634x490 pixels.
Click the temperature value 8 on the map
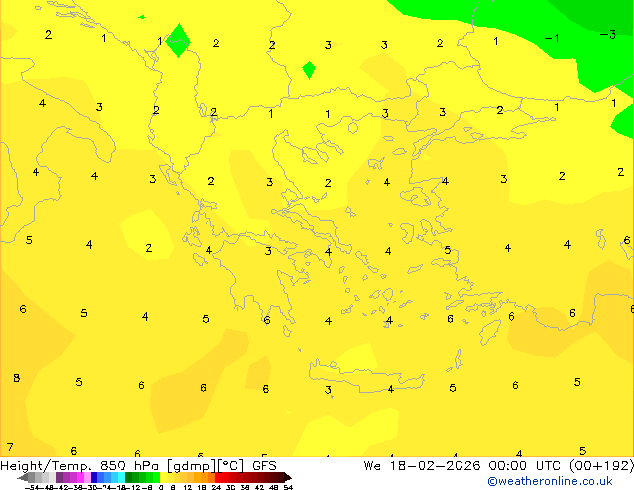[x=17, y=378]
